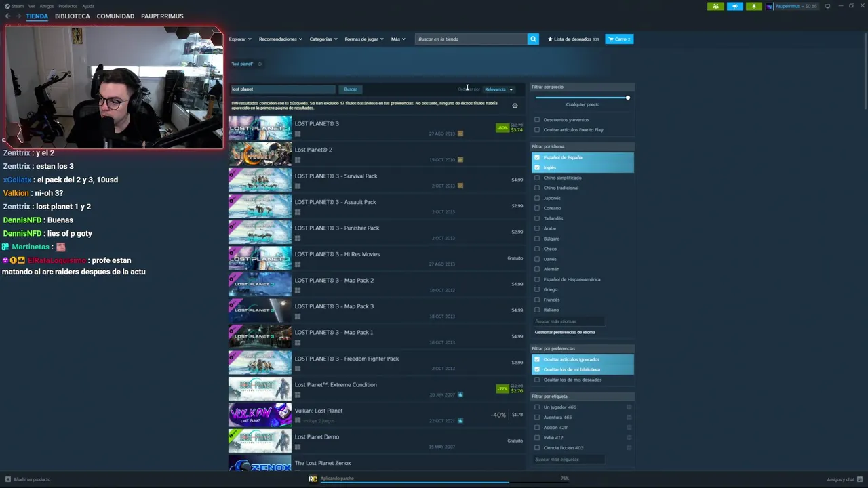Click the Carro shopping cart icon
The height and width of the screenshot is (488, 868).
[619, 39]
